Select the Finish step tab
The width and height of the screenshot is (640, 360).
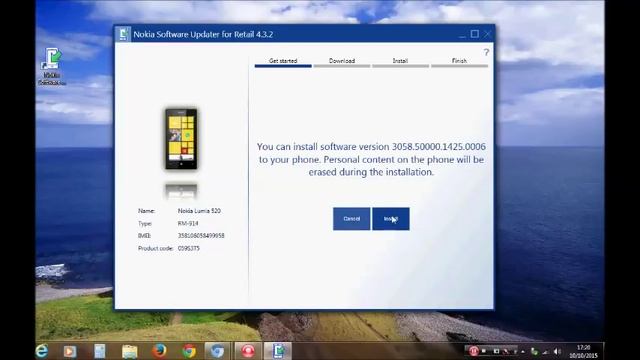pyautogui.click(x=459, y=62)
